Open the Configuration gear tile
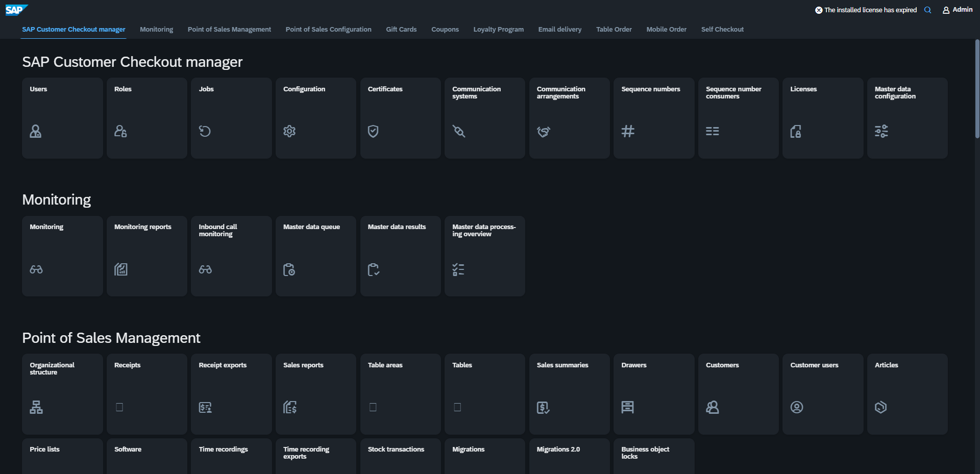The image size is (980, 474). coord(315,118)
